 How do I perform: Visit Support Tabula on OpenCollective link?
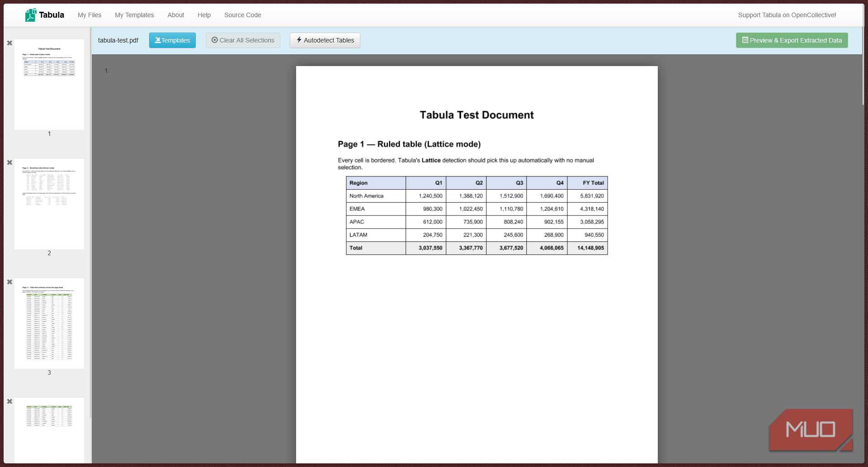coord(787,15)
